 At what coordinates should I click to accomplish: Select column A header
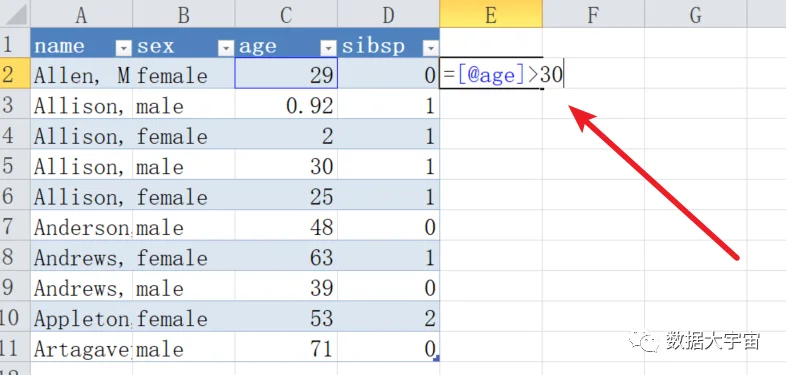click(x=81, y=14)
